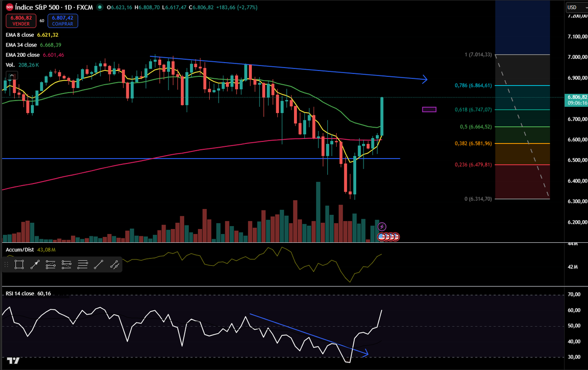Select the Rectangle drawing tool
The height and width of the screenshot is (370, 588).
tap(19, 264)
